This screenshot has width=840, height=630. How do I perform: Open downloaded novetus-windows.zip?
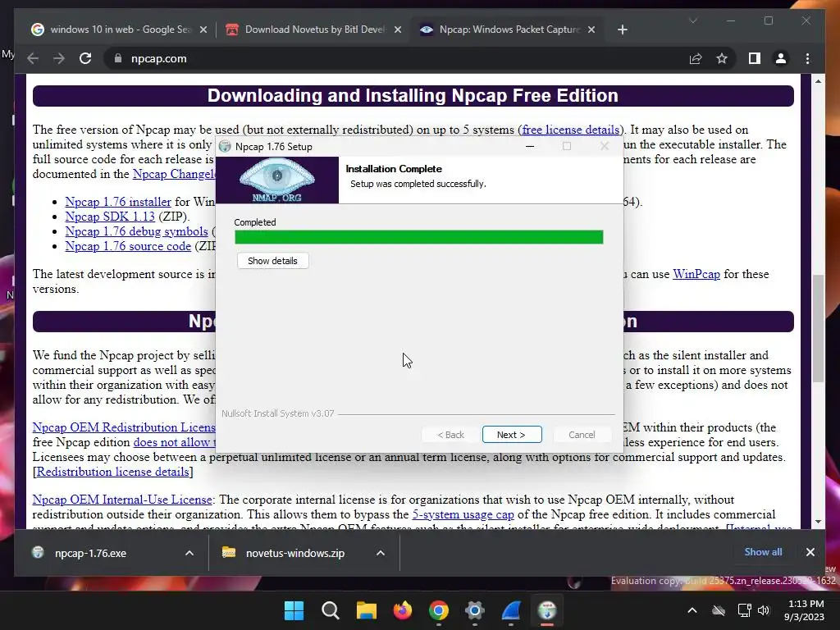294,553
